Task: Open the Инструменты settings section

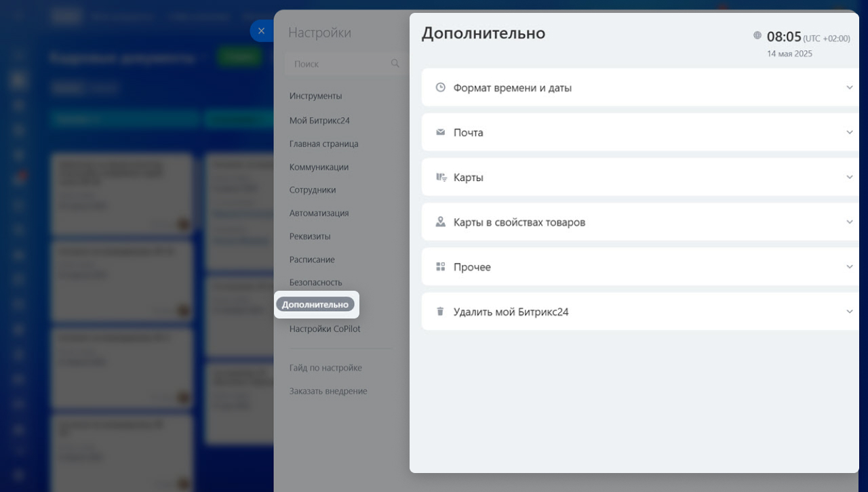Action: click(x=315, y=96)
